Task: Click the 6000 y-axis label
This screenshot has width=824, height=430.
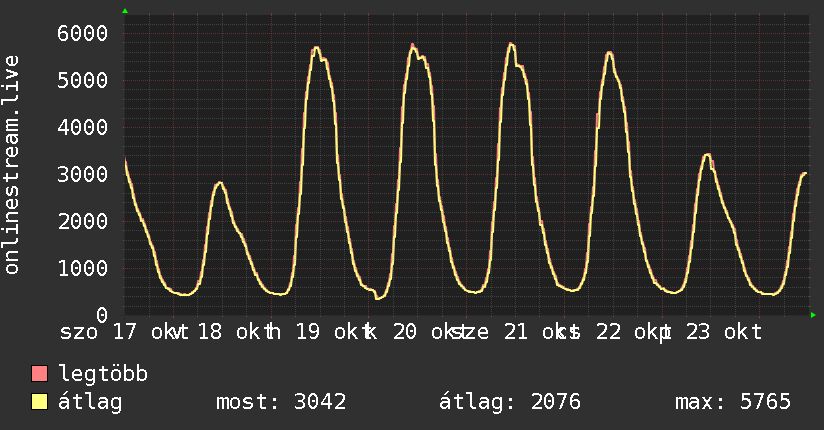Action: pos(83,33)
